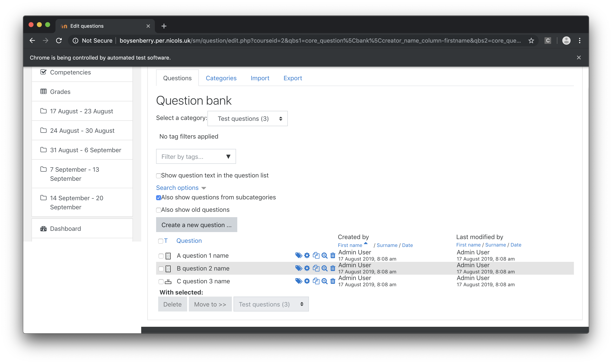612x364 pixels.
Task: Manage tags for B question 2 name
Action: (x=298, y=268)
